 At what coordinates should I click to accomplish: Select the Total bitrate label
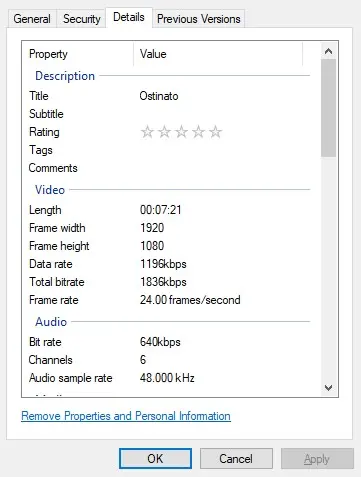[57, 282]
